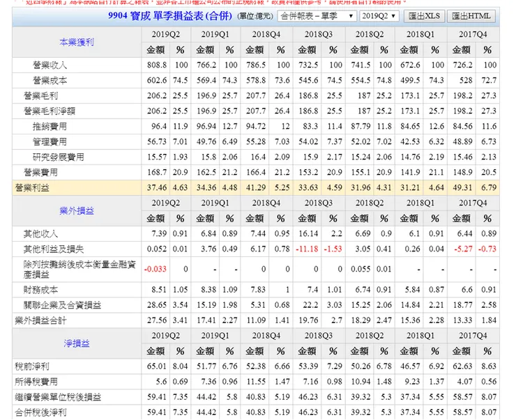Click the 2017Q4 column header in 淨損益 section

pos(473,336)
